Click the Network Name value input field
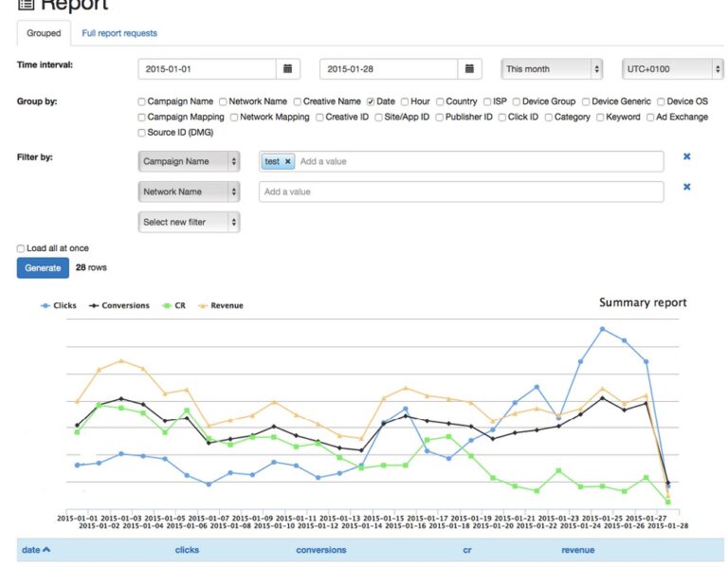 (x=461, y=192)
